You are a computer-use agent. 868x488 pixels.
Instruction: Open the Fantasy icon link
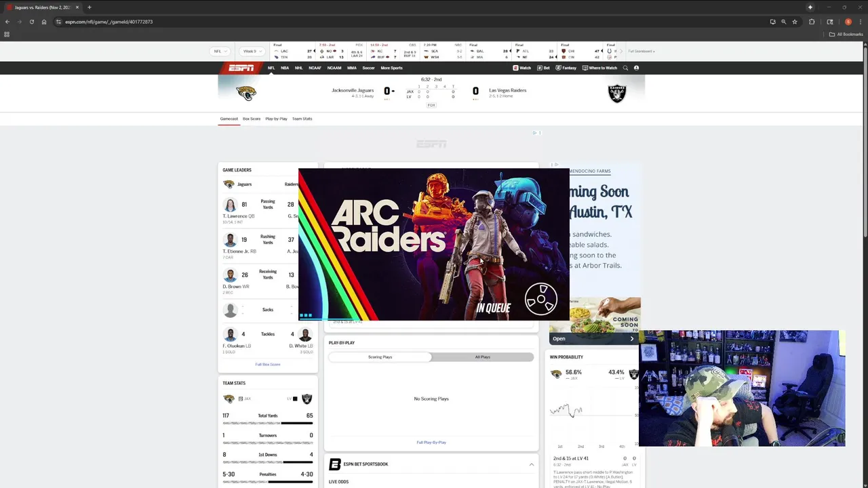(566, 68)
